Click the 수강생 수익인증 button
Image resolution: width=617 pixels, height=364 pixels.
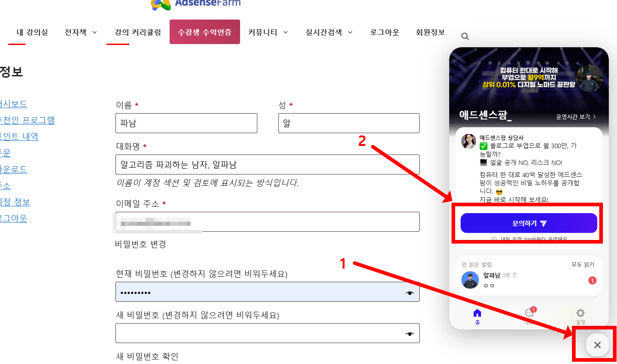[205, 32]
